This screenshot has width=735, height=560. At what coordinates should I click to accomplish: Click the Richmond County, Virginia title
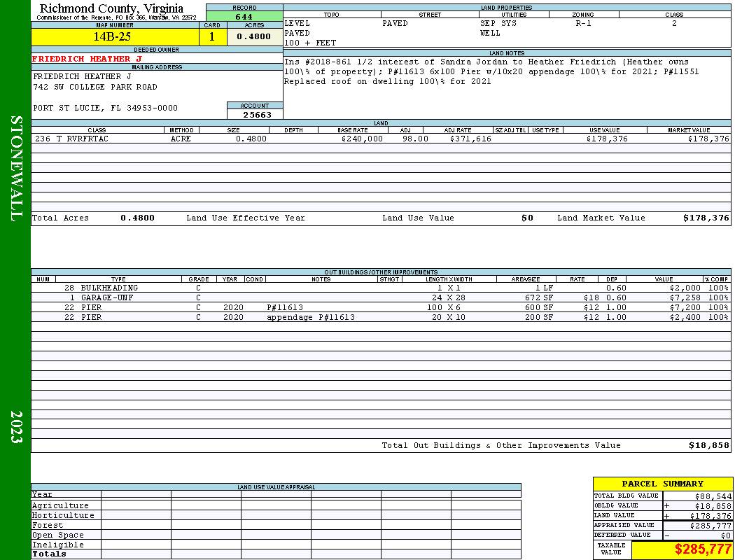coord(111,8)
